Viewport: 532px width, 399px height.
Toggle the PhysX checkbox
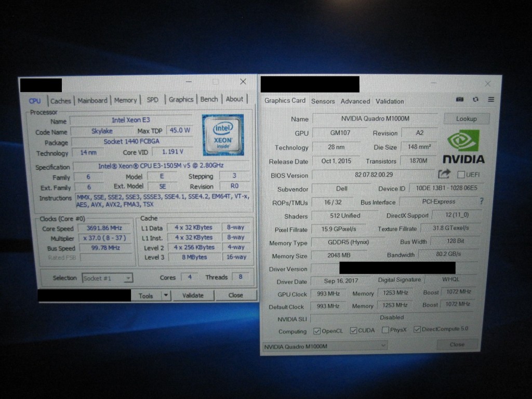pyautogui.click(x=385, y=330)
